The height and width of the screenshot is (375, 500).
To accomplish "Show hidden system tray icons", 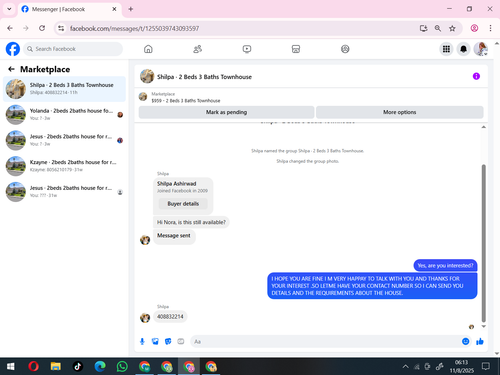I will [405, 367].
